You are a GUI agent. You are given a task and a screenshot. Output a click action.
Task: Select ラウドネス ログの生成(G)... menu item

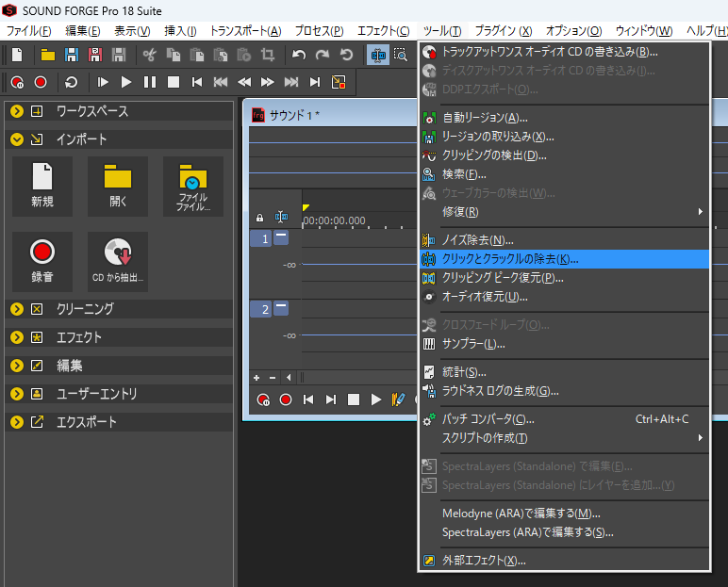coord(564,391)
